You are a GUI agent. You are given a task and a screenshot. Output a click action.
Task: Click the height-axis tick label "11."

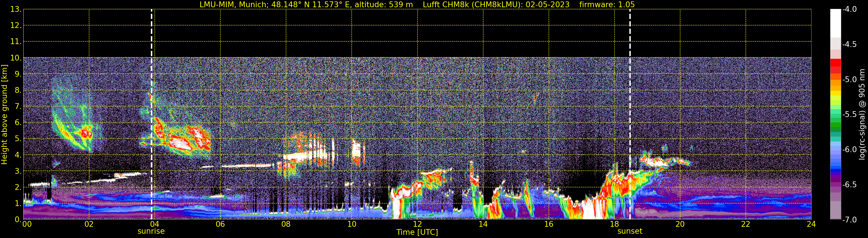(x=16, y=42)
